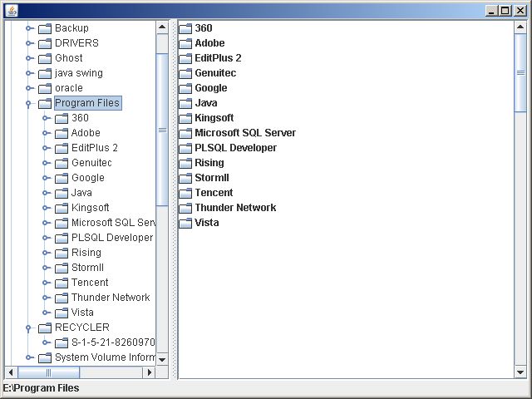
Task: Select Rising label in the tree
Action: tap(86, 253)
